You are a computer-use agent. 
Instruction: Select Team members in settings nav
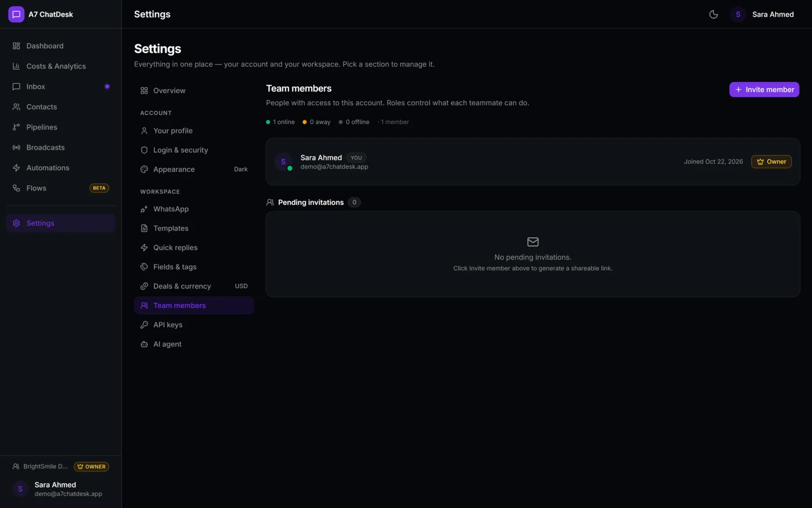[194, 305]
